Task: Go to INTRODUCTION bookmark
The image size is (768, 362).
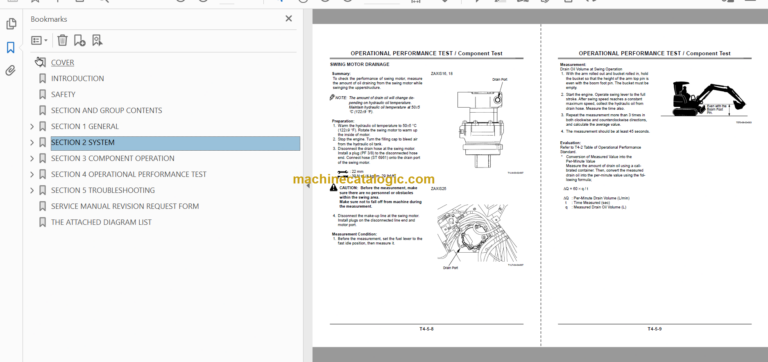Action: [x=77, y=78]
